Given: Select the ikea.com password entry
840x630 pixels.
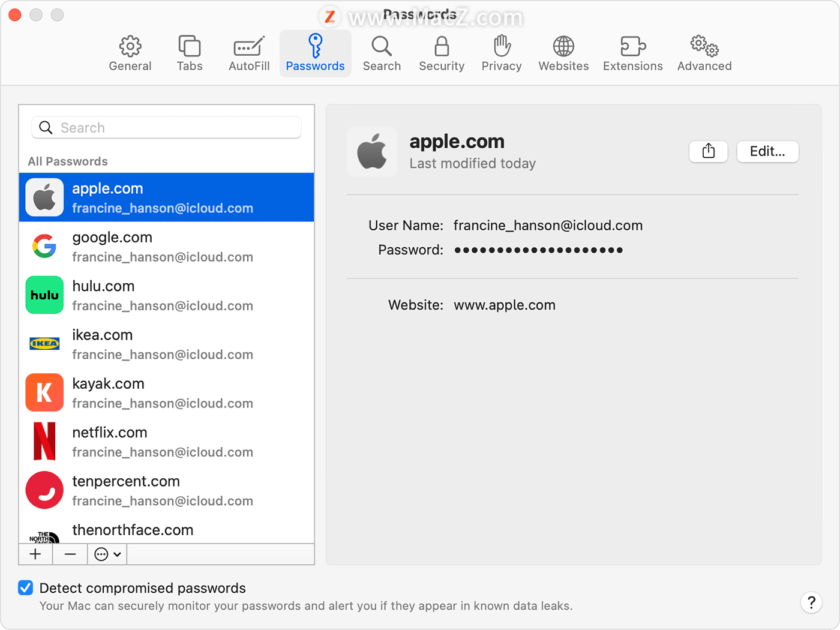Looking at the screenshot, I should [x=167, y=344].
